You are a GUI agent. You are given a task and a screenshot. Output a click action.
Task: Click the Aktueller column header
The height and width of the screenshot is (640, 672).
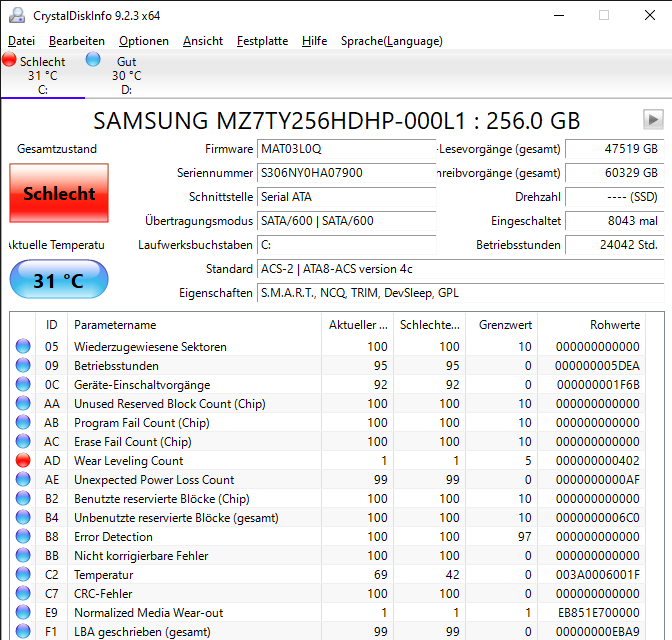[x=357, y=325]
